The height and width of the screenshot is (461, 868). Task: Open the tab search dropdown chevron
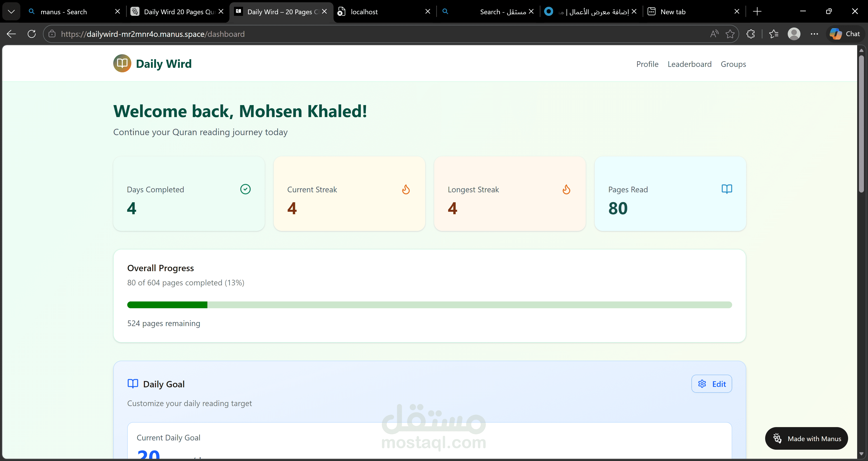11,12
